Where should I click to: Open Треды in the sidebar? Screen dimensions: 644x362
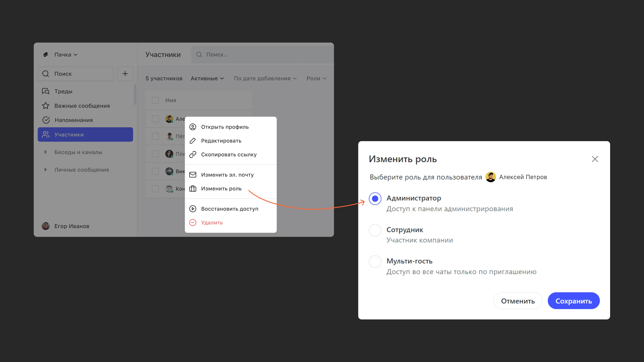pyautogui.click(x=63, y=91)
